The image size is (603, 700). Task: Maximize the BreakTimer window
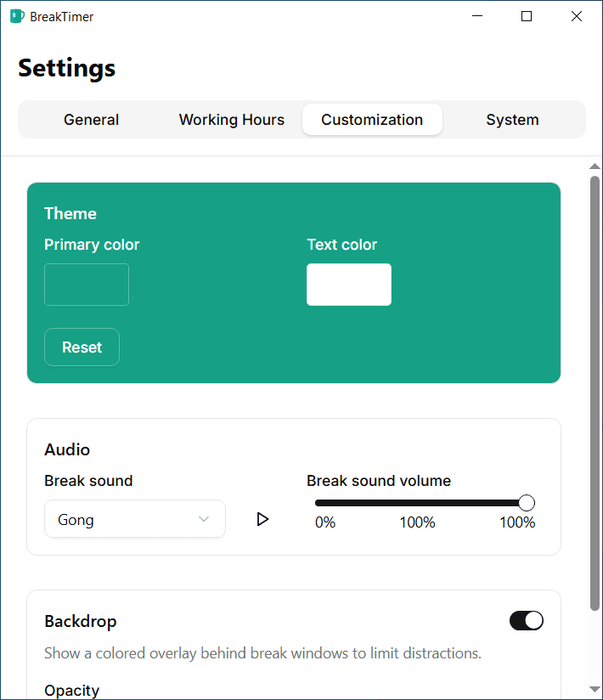click(x=527, y=16)
